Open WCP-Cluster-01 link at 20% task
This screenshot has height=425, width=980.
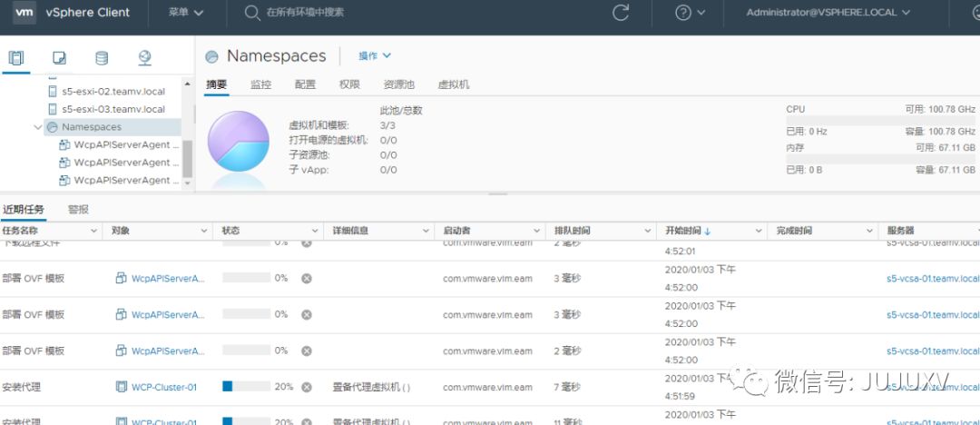click(x=163, y=387)
